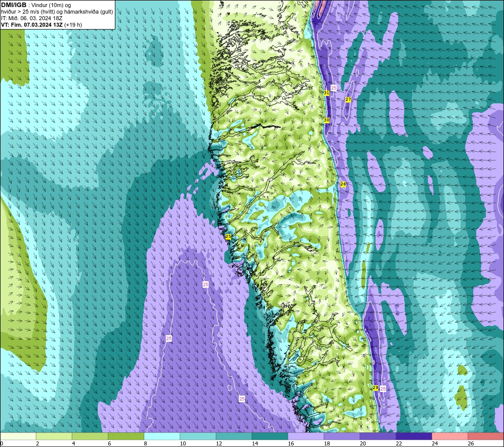Click the pink 24–26 m/s color swatch
Viewport: 504px width, 447px height.
(x=450, y=436)
